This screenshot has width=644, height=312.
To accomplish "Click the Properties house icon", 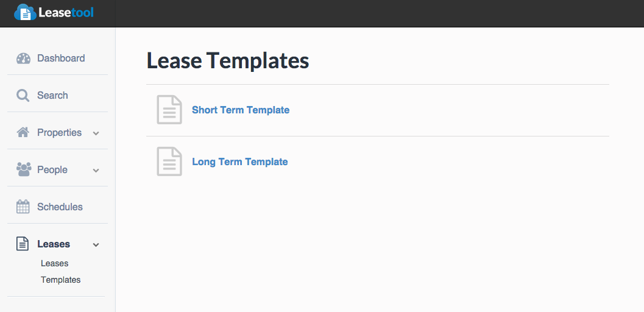I will [23, 132].
